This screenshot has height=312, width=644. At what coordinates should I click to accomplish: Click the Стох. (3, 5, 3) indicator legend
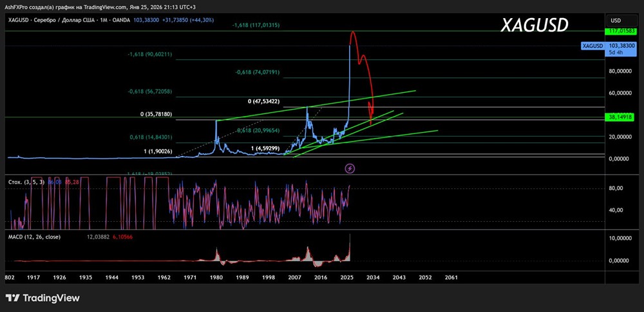pos(26,182)
